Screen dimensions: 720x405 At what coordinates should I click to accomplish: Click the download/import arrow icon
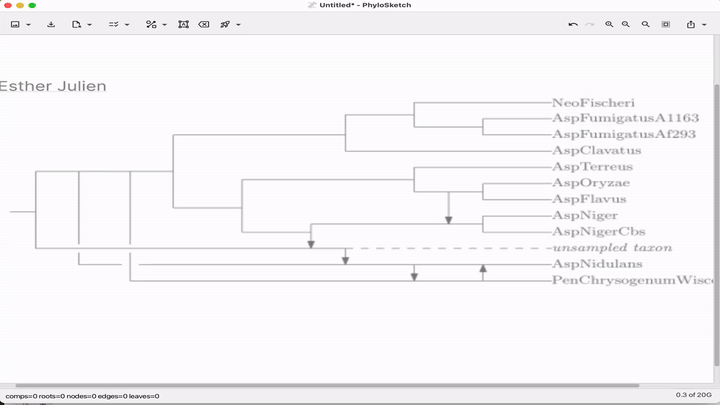click(x=51, y=24)
